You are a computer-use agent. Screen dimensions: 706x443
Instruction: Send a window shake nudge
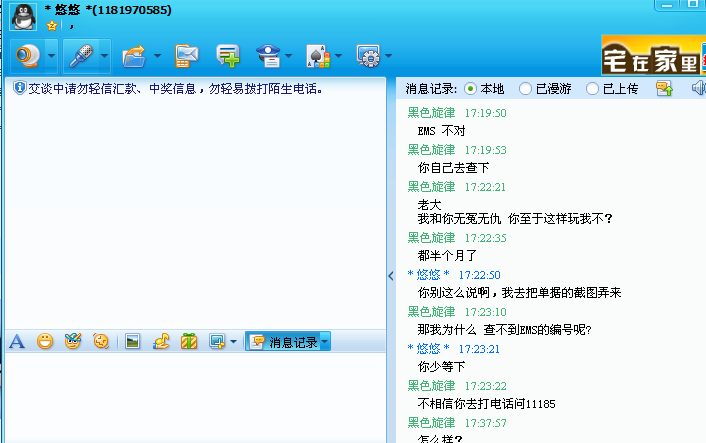(101, 342)
